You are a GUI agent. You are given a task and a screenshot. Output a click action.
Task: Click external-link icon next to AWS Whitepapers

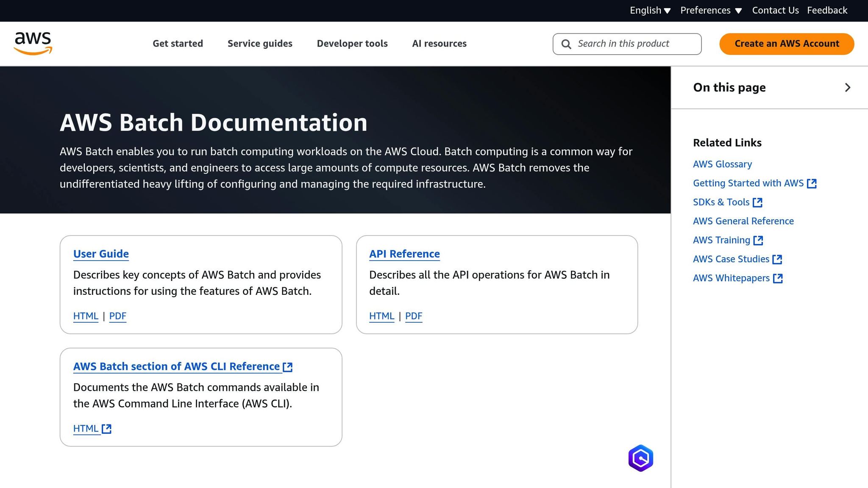tap(778, 278)
